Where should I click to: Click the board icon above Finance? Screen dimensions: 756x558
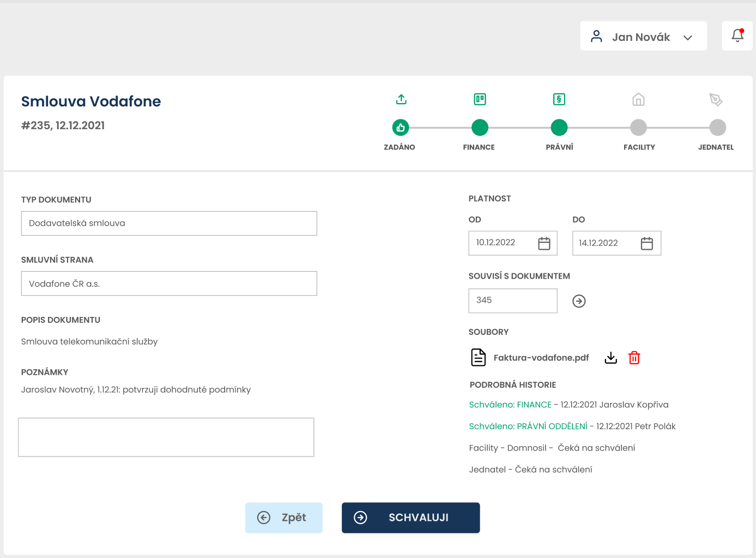(480, 99)
